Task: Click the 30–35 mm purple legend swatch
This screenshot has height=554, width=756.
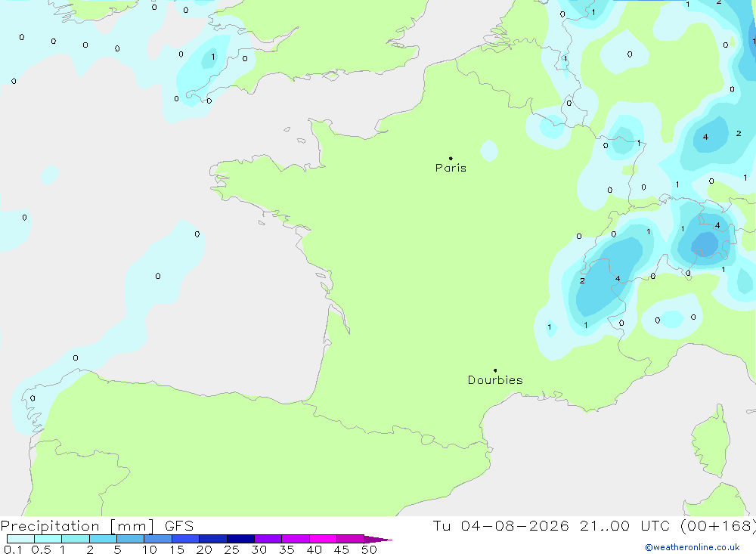Action: [x=268, y=539]
